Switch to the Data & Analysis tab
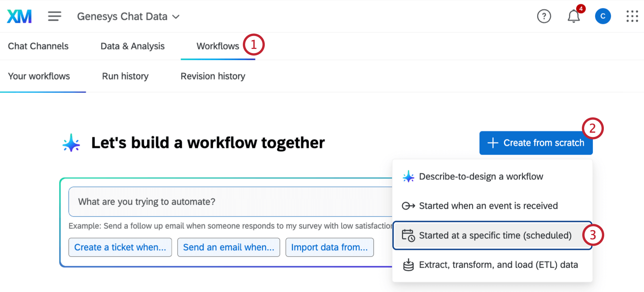The image size is (644, 292). (x=132, y=46)
